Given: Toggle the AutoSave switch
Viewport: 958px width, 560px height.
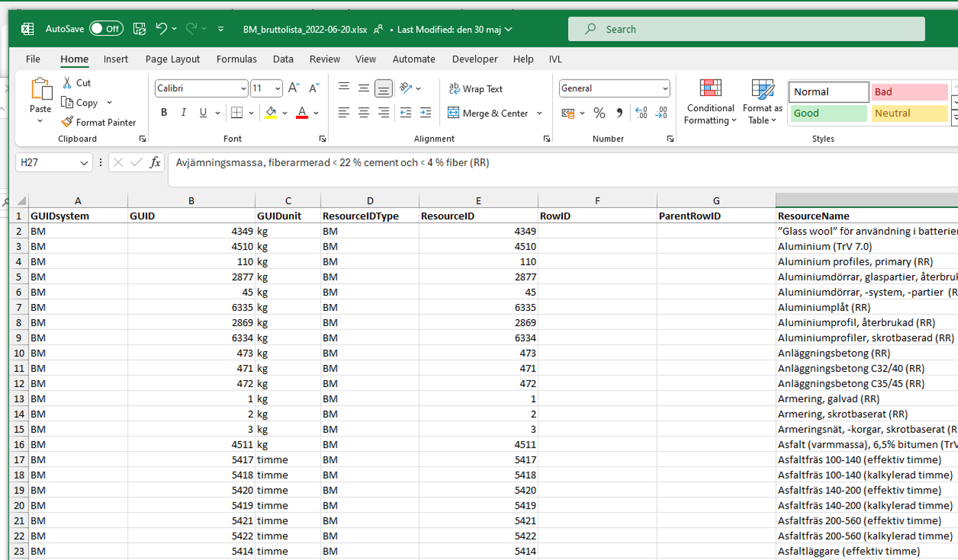Looking at the screenshot, I should tap(106, 29).
